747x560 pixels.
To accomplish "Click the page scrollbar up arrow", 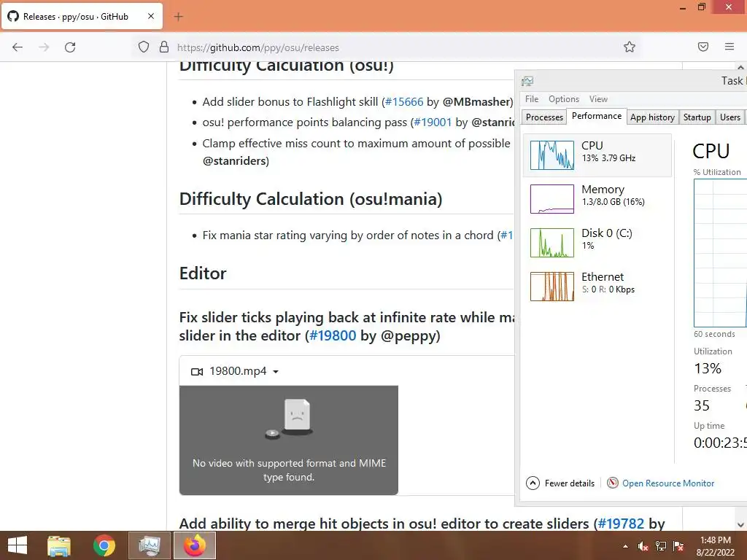I will tap(740, 67).
